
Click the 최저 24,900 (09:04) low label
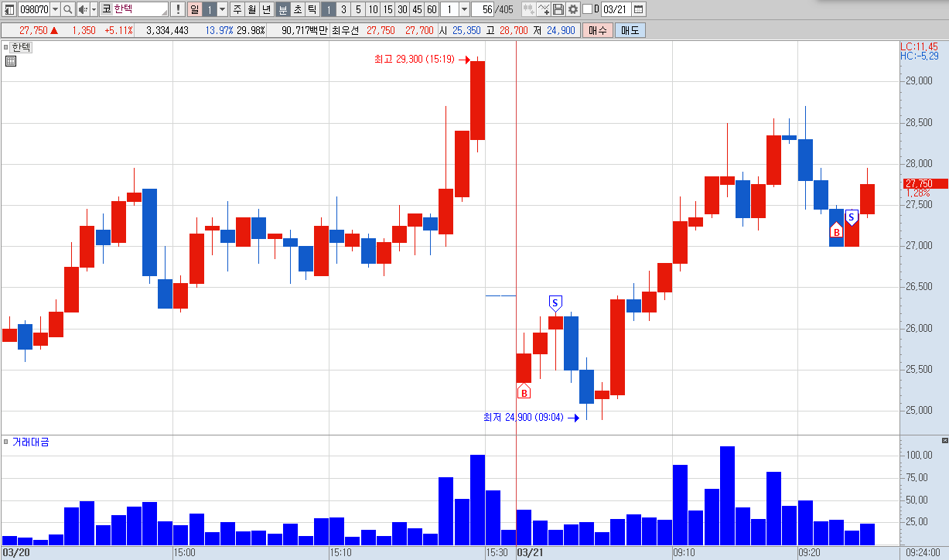click(x=524, y=418)
